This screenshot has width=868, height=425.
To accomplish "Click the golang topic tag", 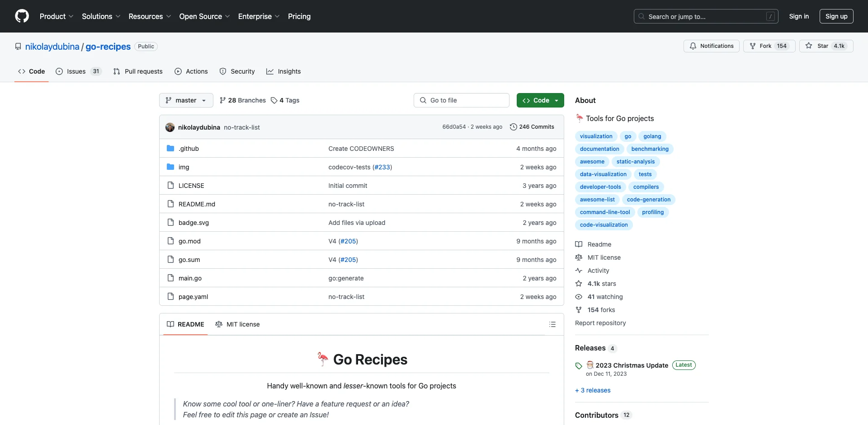I will (652, 136).
